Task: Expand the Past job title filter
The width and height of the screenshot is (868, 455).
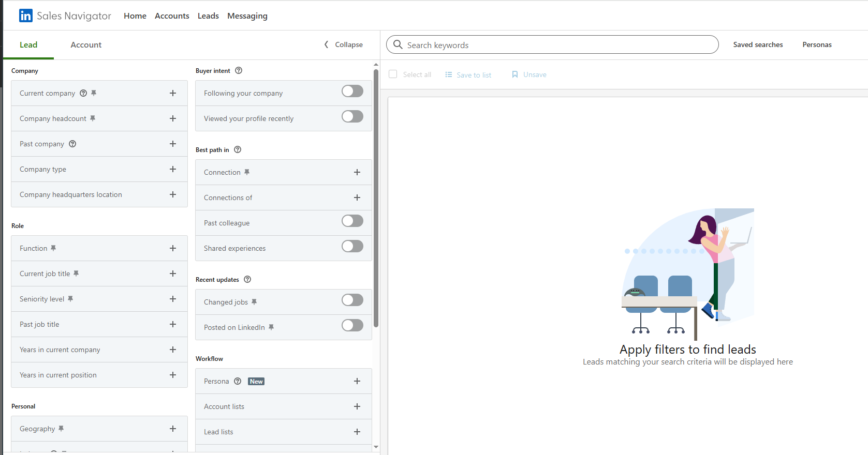Action: (173, 324)
